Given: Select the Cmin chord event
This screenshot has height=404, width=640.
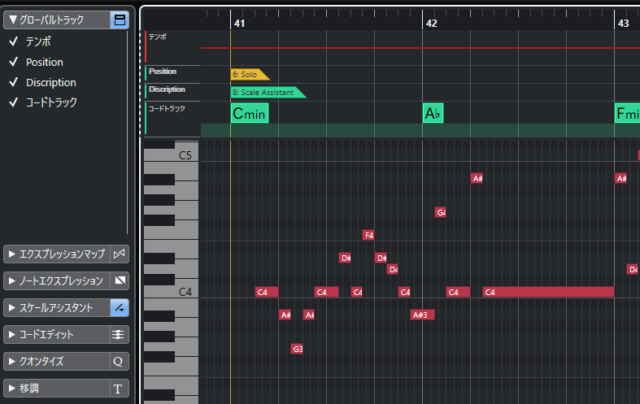Looking at the screenshot, I should tap(249, 113).
